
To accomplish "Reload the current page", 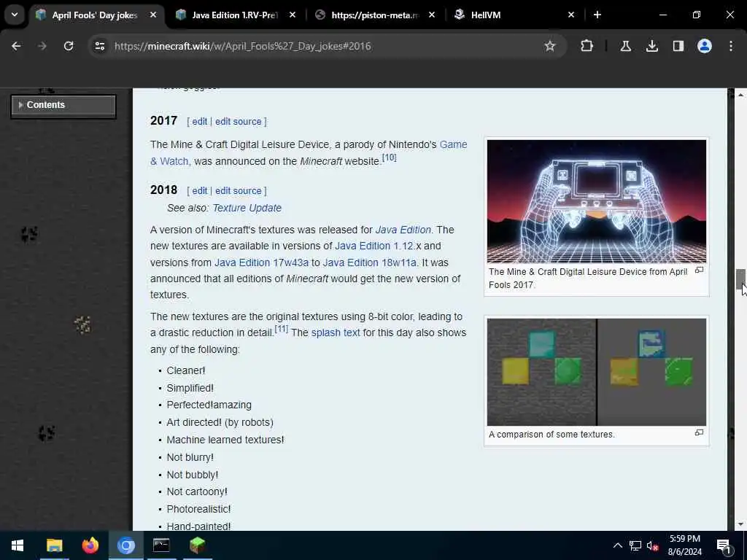I will point(69,46).
